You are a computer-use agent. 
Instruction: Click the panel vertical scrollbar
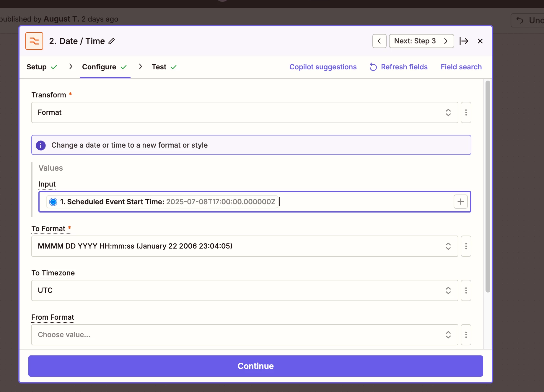point(488,187)
